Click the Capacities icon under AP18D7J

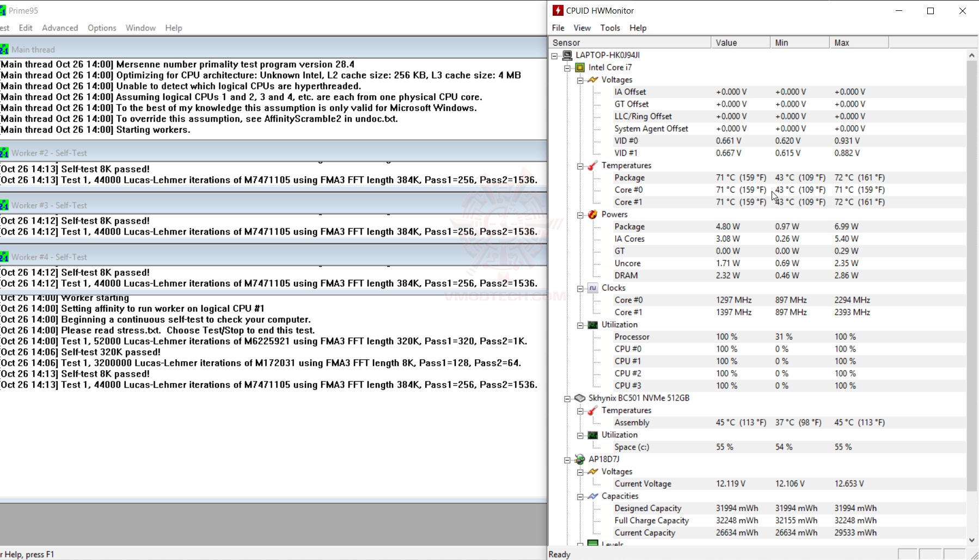point(593,496)
